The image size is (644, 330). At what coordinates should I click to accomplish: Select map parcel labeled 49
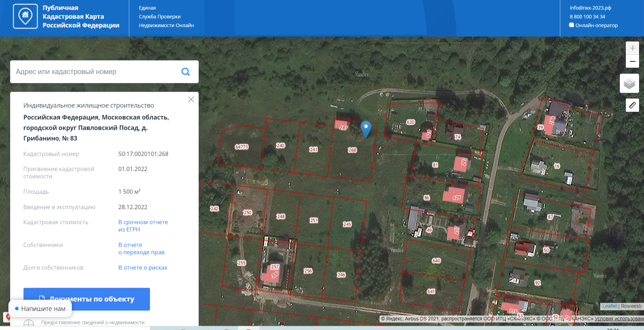coord(429,230)
